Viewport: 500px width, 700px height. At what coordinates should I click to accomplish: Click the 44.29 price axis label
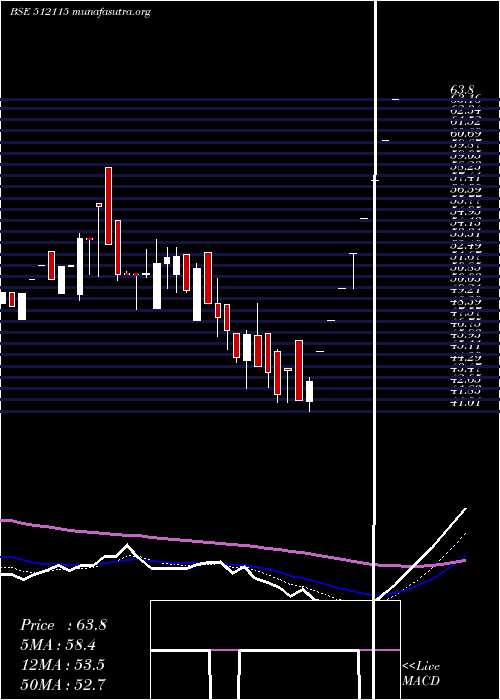465,358
